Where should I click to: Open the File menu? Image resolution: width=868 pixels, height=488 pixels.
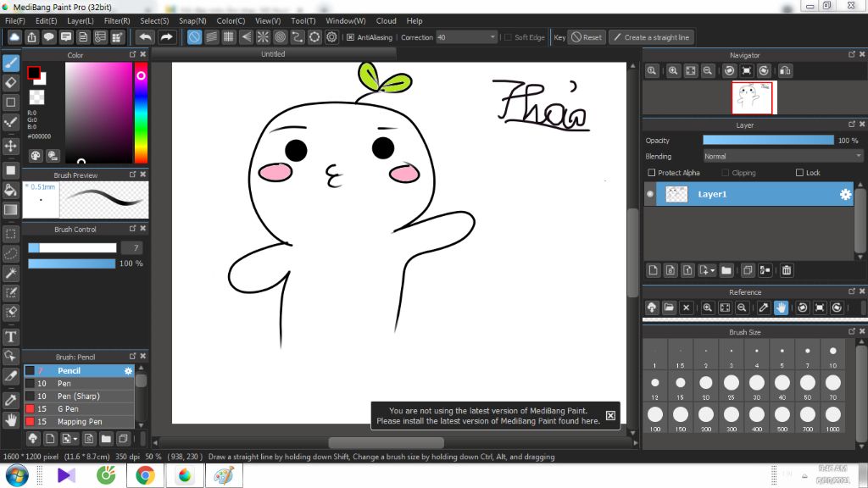[15, 21]
